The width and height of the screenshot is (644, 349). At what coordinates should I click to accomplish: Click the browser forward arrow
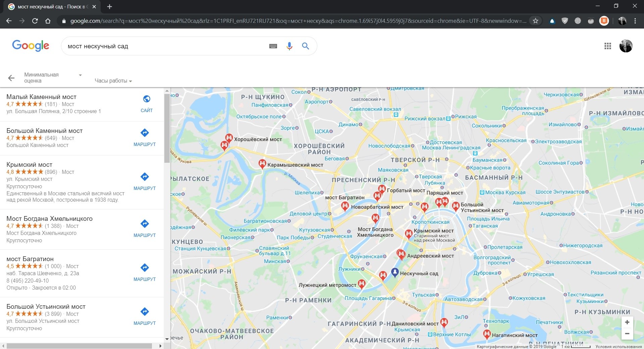tap(22, 21)
